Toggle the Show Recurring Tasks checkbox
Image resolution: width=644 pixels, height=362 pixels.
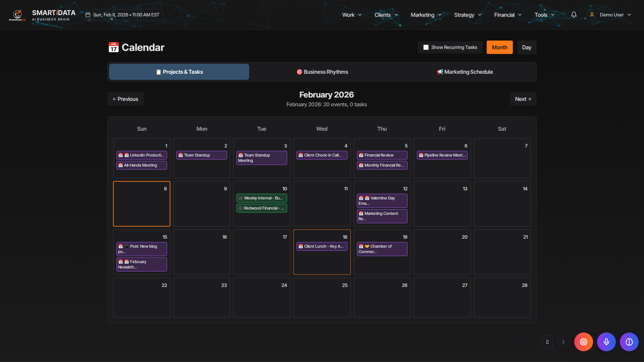point(426,47)
